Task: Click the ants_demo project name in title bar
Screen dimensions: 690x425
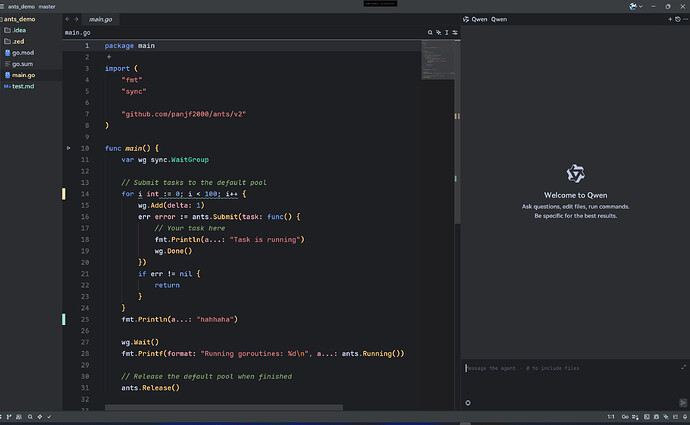Action: (21, 7)
